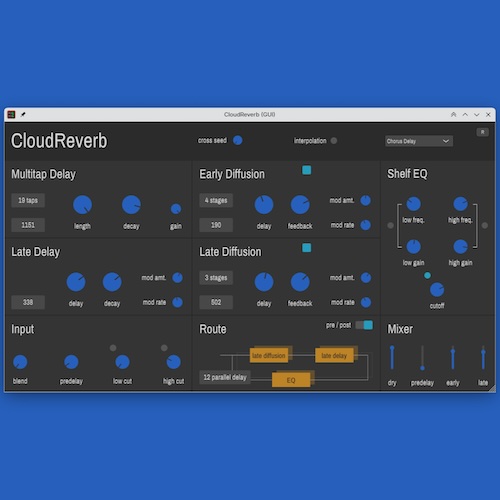Click the 502 seed field

216,302
